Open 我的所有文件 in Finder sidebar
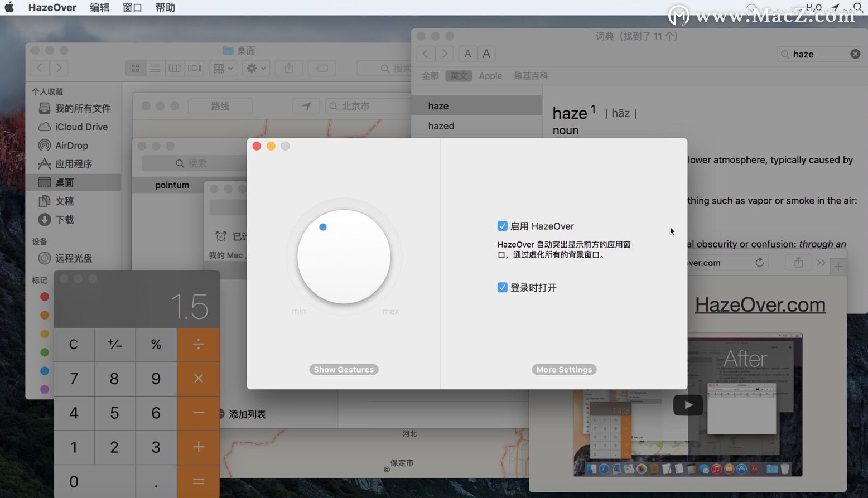 [x=74, y=108]
